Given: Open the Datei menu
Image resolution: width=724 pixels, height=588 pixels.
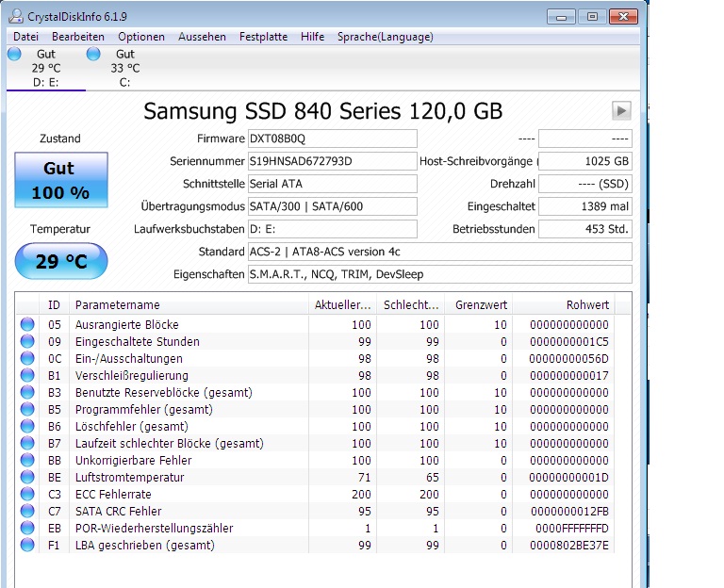Looking at the screenshot, I should (25, 37).
